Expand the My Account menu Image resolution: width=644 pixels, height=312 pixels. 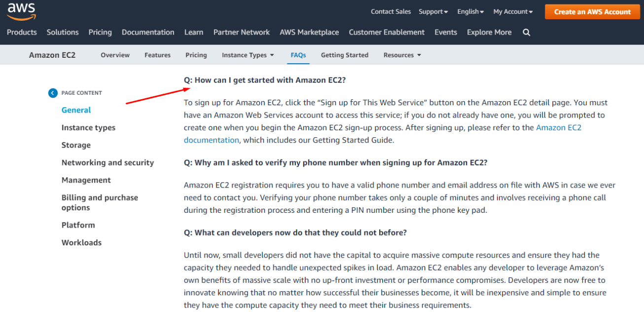[x=513, y=11]
